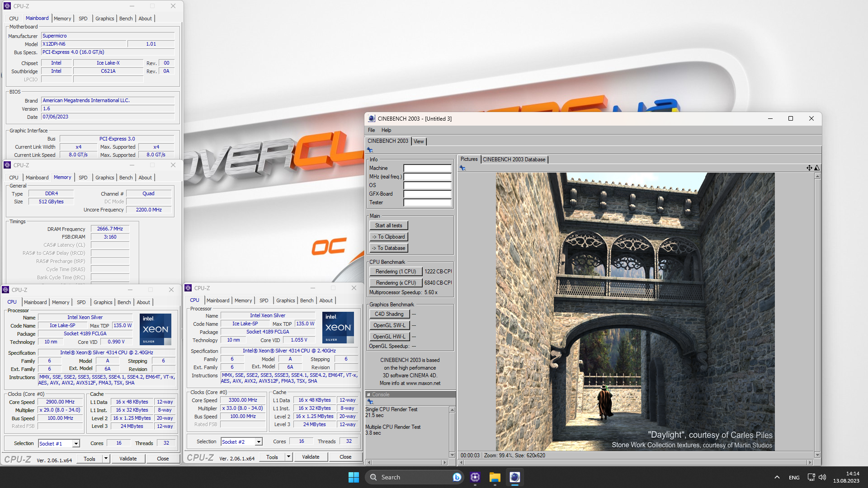Click the picture panel horizontal scrollbar
This screenshot has height=488, width=868.
pos(635,463)
